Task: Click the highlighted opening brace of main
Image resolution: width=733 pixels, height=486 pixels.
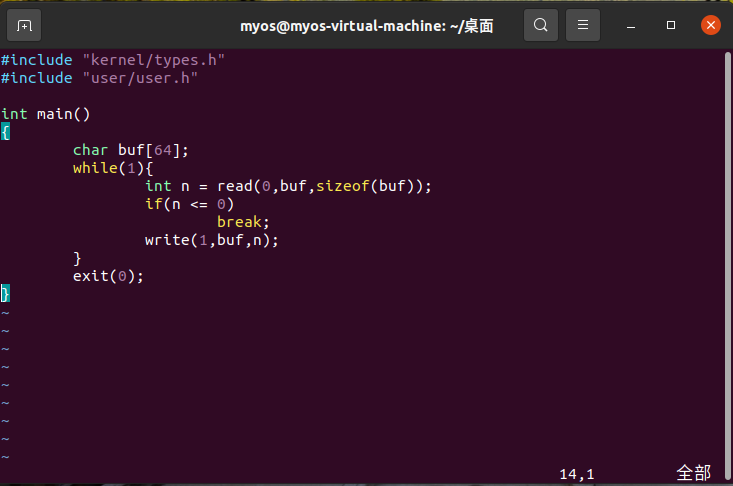Action: (5, 132)
